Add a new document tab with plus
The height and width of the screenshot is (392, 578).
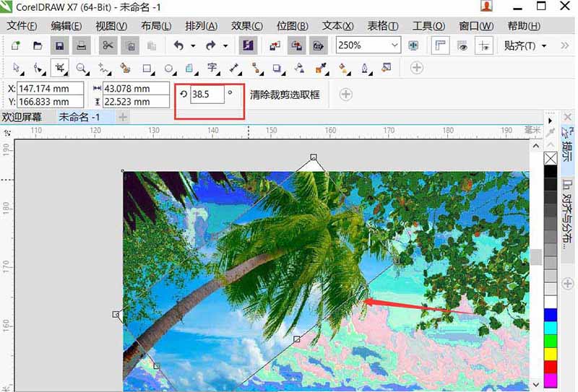123,117
